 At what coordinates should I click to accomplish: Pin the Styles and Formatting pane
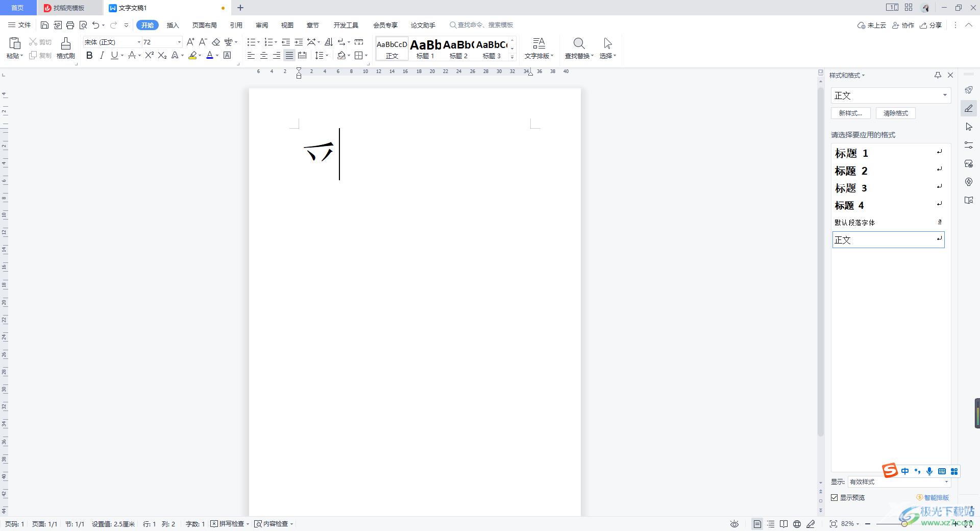coord(938,75)
